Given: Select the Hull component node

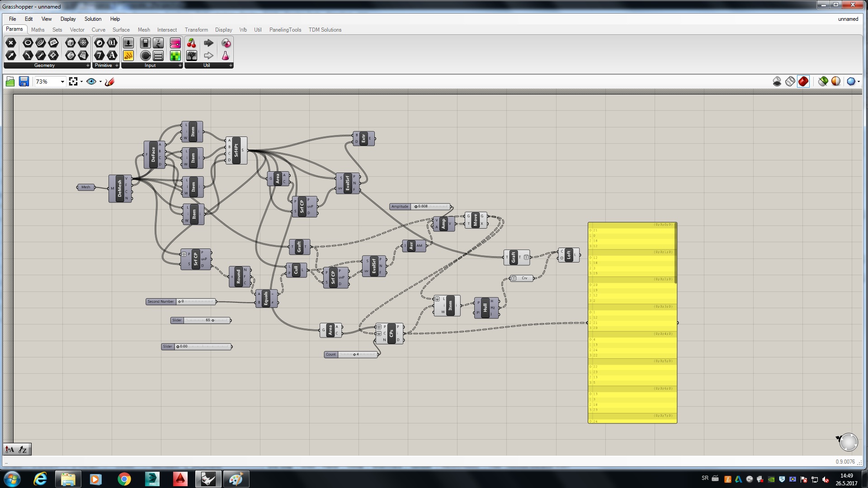Looking at the screenshot, I should (x=486, y=308).
